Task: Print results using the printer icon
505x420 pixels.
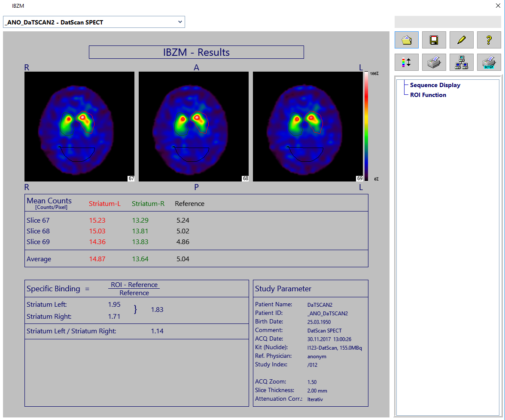Action: (434, 62)
